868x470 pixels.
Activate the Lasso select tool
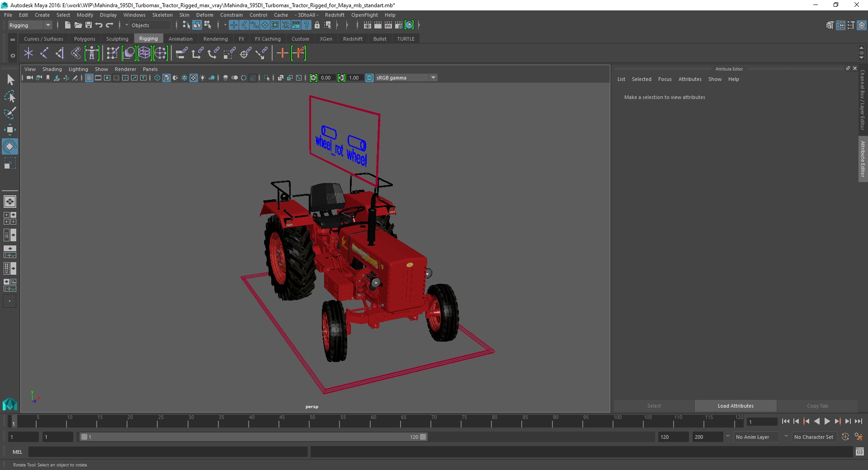(10, 97)
